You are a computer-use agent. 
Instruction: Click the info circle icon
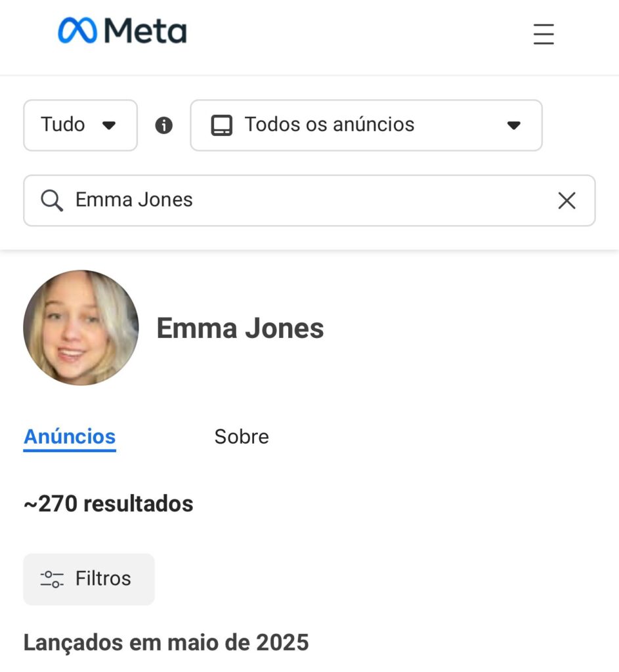163,125
